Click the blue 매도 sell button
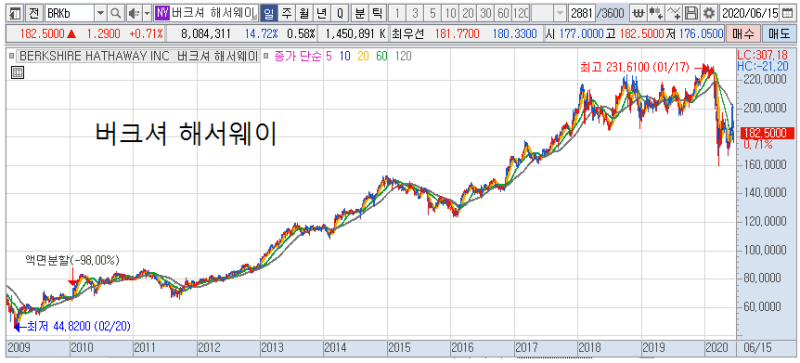 [778, 35]
